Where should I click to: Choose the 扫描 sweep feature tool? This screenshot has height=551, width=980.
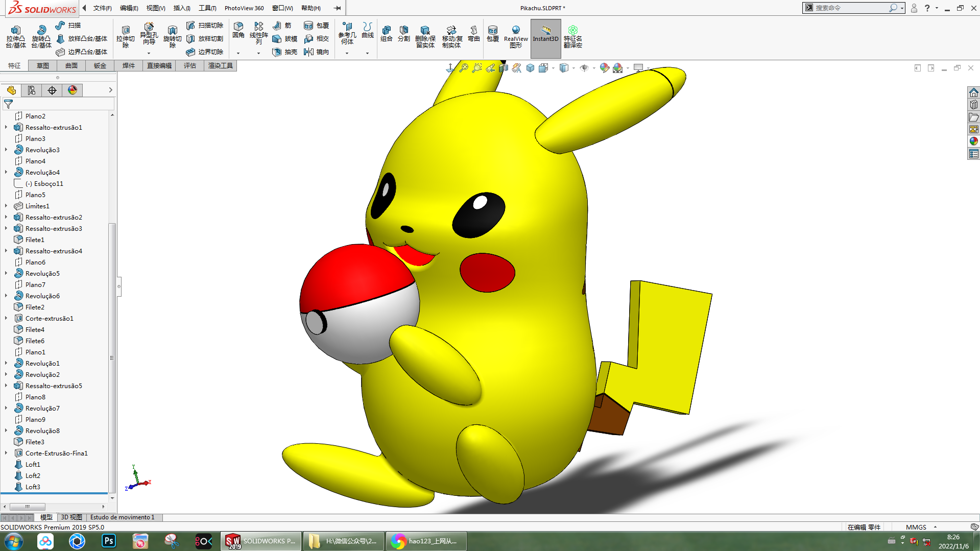point(68,26)
